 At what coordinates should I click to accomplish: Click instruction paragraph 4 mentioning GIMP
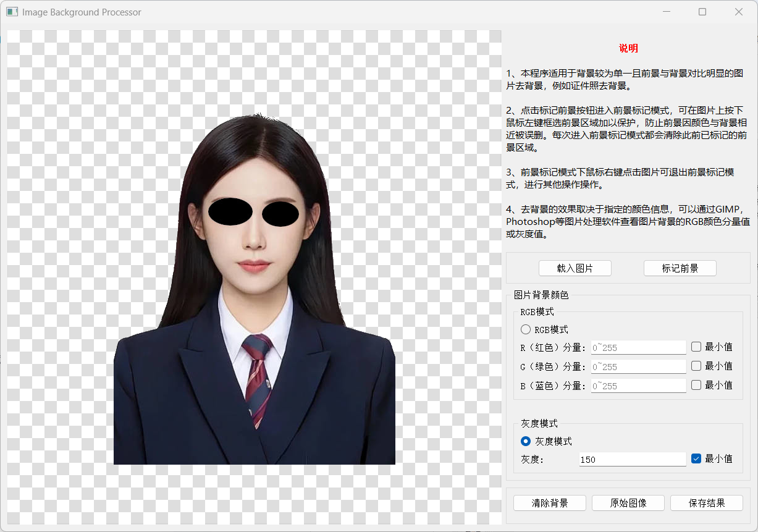click(x=628, y=222)
